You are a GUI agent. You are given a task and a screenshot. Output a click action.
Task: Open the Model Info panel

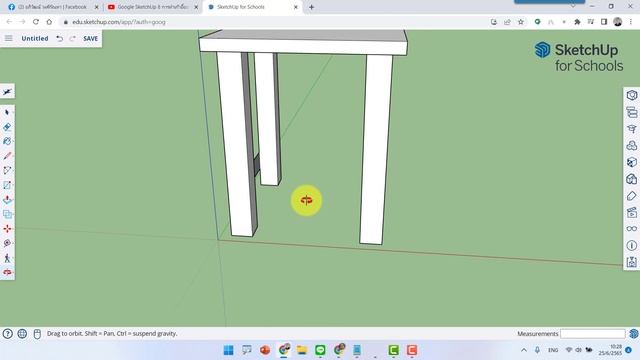click(x=632, y=245)
